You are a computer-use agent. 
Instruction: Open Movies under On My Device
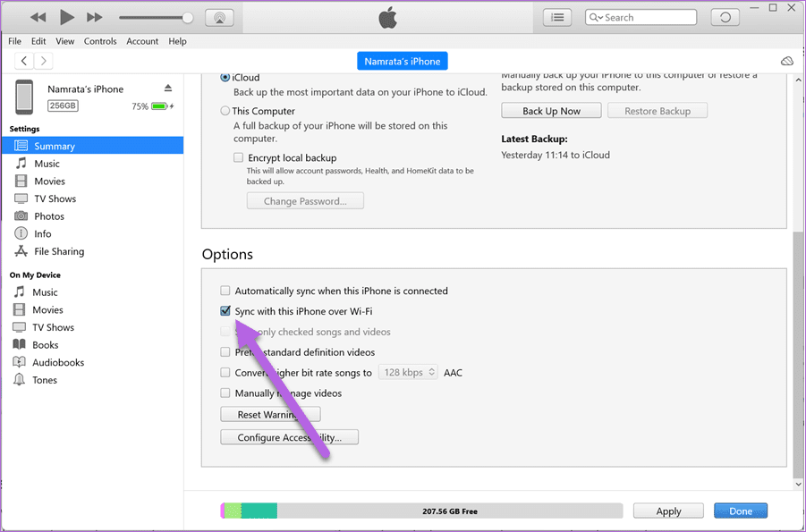pyautogui.click(x=47, y=309)
